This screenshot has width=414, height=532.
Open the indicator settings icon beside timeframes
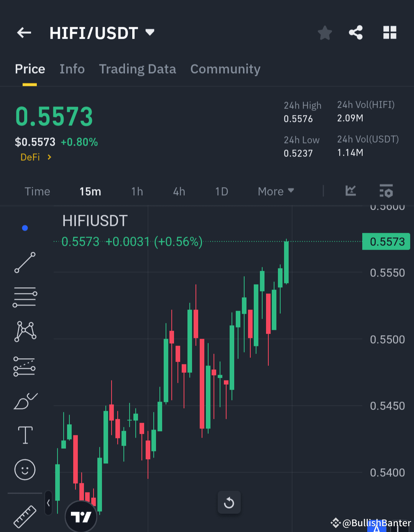click(x=386, y=191)
